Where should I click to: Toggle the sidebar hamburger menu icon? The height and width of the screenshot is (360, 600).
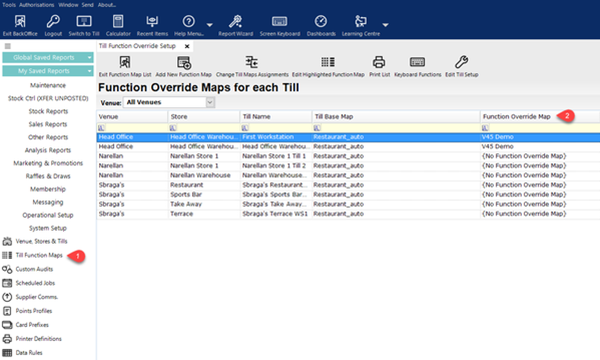point(8,46)
